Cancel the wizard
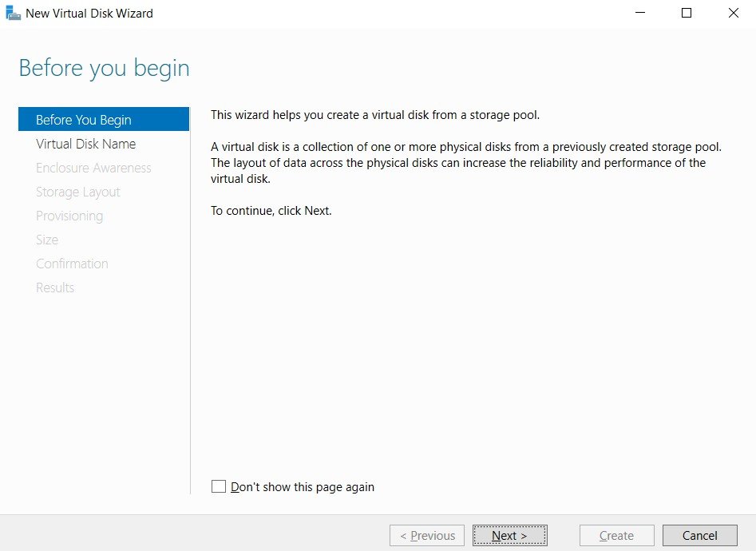This screenshot has width=756, height=551. 699,536
